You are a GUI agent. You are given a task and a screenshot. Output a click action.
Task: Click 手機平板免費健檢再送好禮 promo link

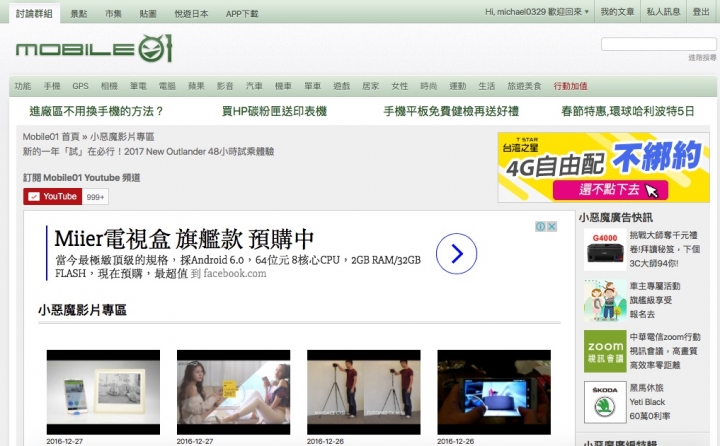coord(451,111)
